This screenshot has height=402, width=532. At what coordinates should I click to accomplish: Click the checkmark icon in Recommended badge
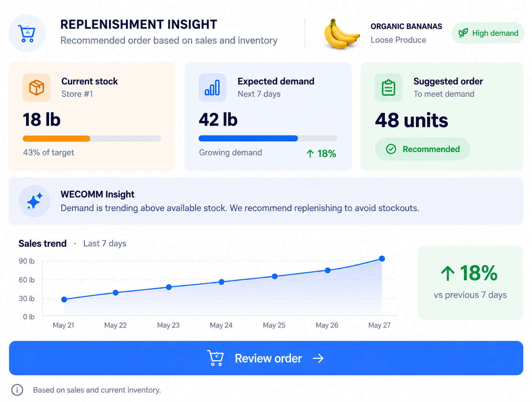pyautogui.click(x=391, y=149)
